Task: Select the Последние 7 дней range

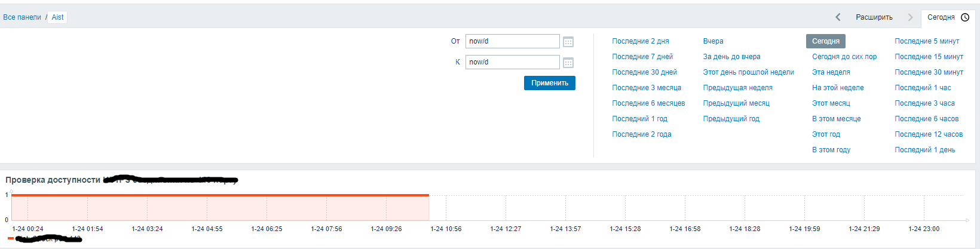Action: [x=642, y=57]
